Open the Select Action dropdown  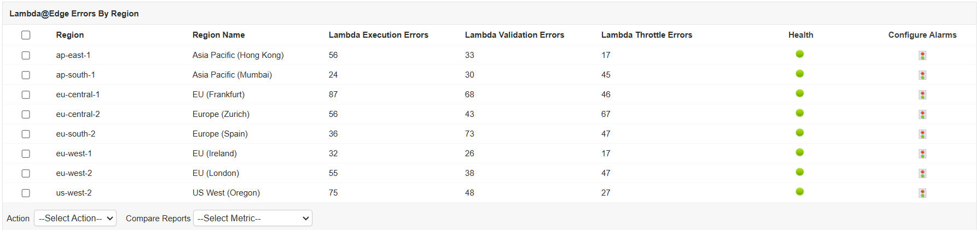coord(75,218)
